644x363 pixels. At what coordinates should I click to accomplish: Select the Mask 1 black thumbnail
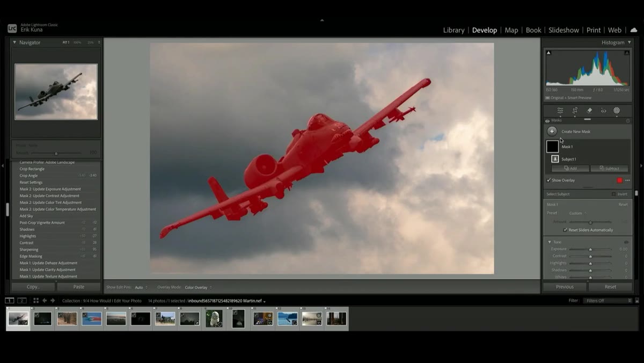click(553, 146)
